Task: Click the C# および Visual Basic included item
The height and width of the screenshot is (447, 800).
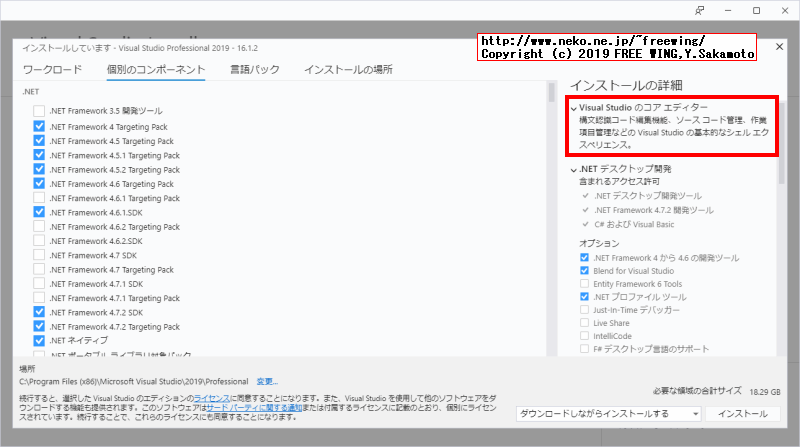Action: (634, 225)
